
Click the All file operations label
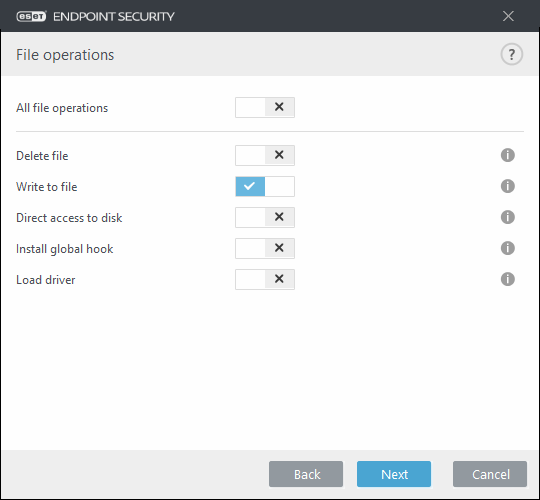[62, 108]
